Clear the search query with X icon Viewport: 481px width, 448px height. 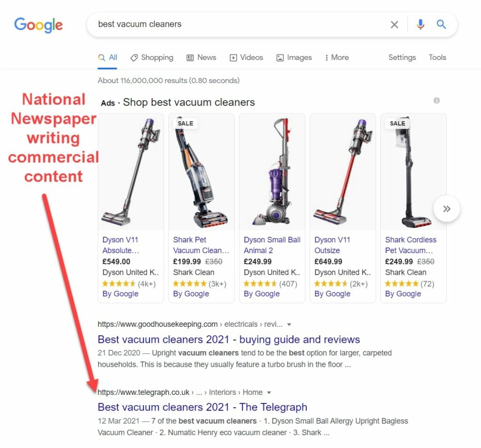click(x=394, y=24)
